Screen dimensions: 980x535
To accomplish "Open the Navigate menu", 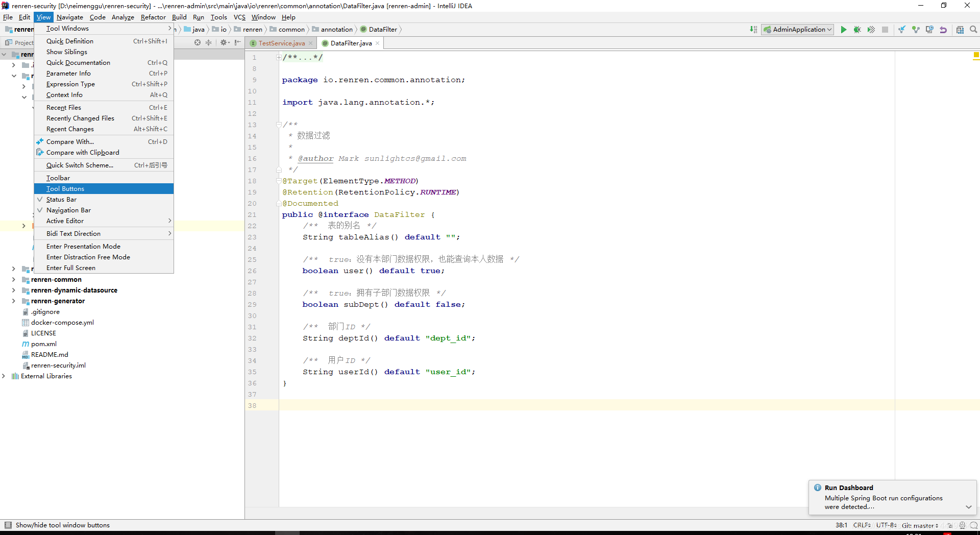I will 69,17.
